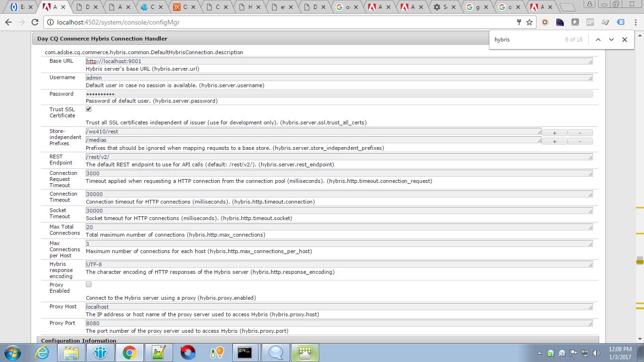This screenshot has height=362, width=644.
Task: Click the /medias prefix input field
Action: click(x=314, y=140)
